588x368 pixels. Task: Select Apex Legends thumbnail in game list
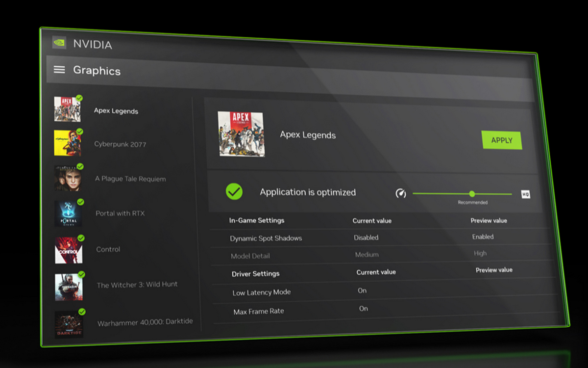(x=67, y=109)
